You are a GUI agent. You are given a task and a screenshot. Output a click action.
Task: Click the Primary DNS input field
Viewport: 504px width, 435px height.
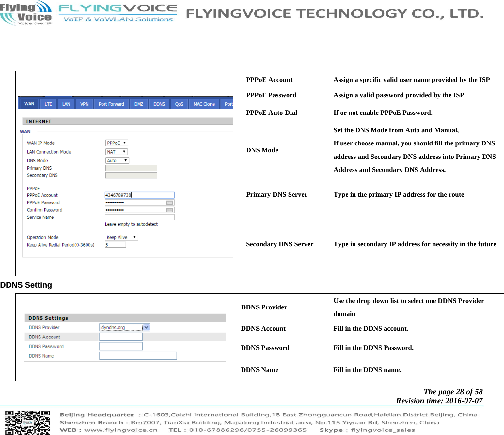pyautogui.click(x=131, y=168)
